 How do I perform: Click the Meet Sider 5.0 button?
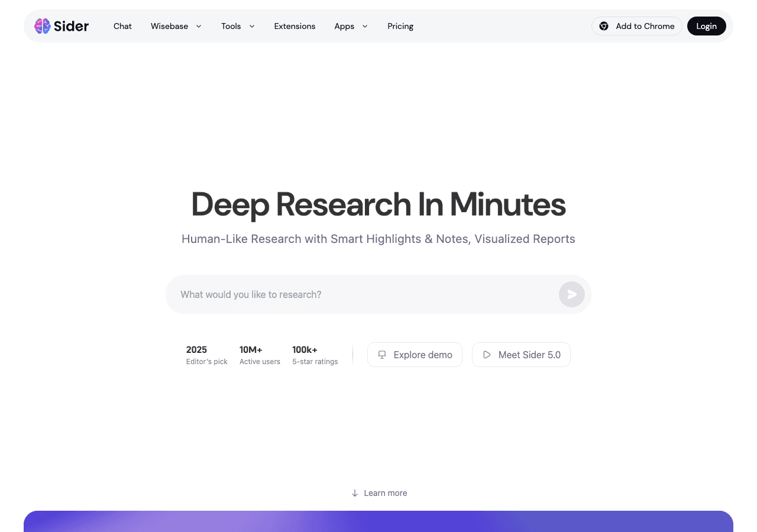pyautogui.click(x=521, y=355)
